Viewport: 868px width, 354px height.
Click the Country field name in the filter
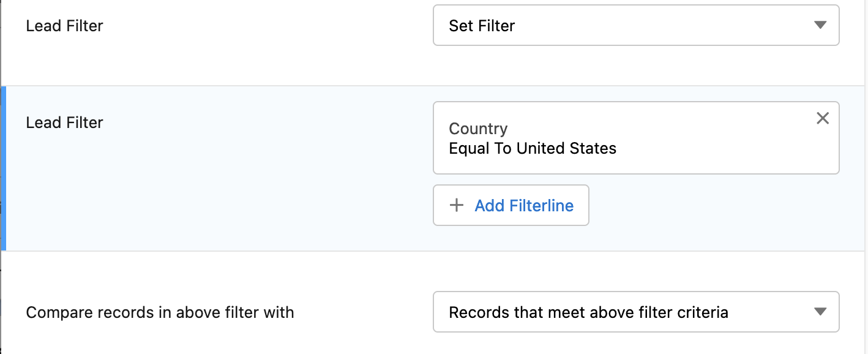pyautogui.click(x=478, y=129)
